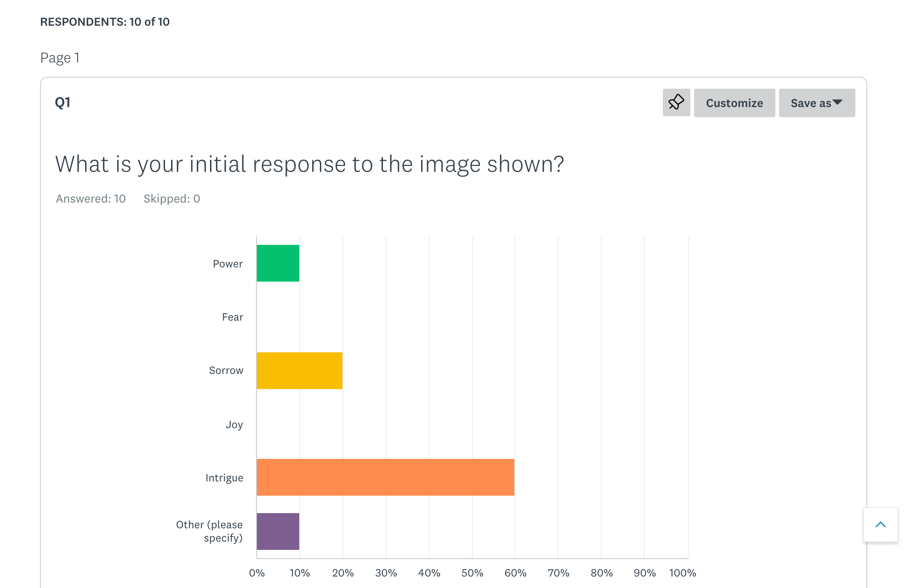The width and height of the screenshot is (911, 588).
Task: Click the purple Other bar
Action: (278, 531)
